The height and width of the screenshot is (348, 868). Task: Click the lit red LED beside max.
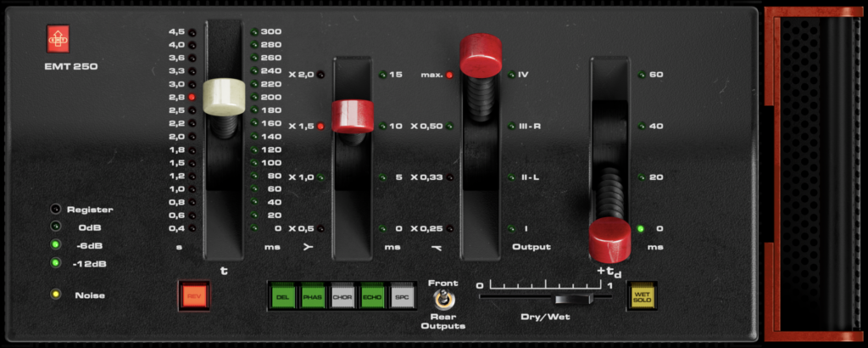tap(449, 74)
